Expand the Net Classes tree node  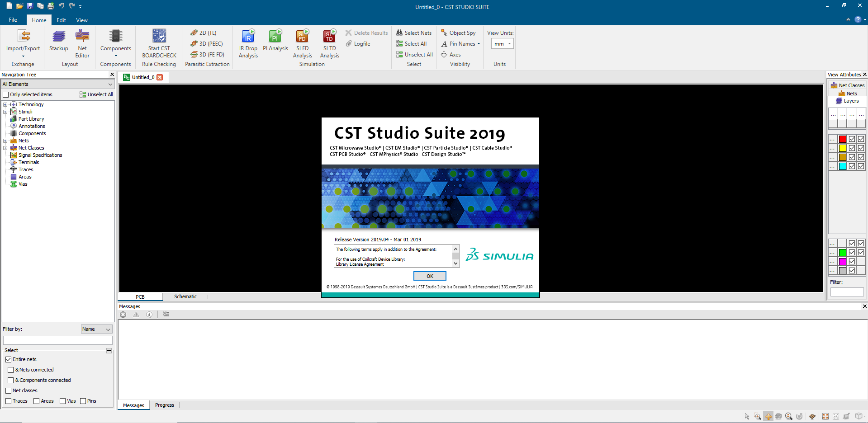click(5, 148)
